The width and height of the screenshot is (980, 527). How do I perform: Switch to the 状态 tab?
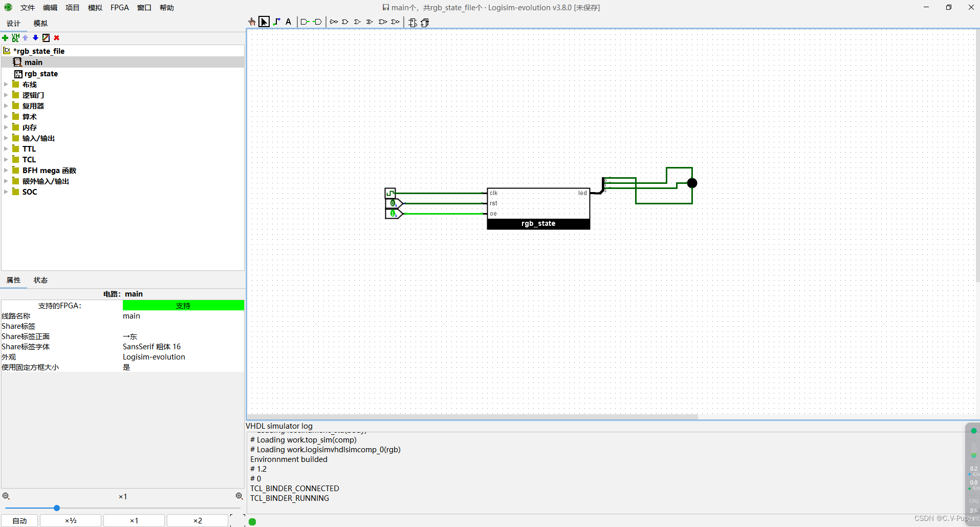pos(40,280)
